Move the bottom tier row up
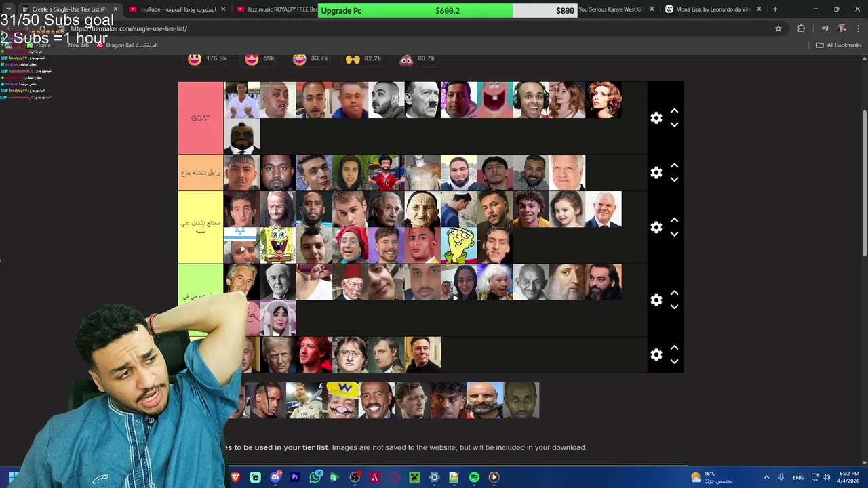The image size is (868, 488). [x=674, y=348]
